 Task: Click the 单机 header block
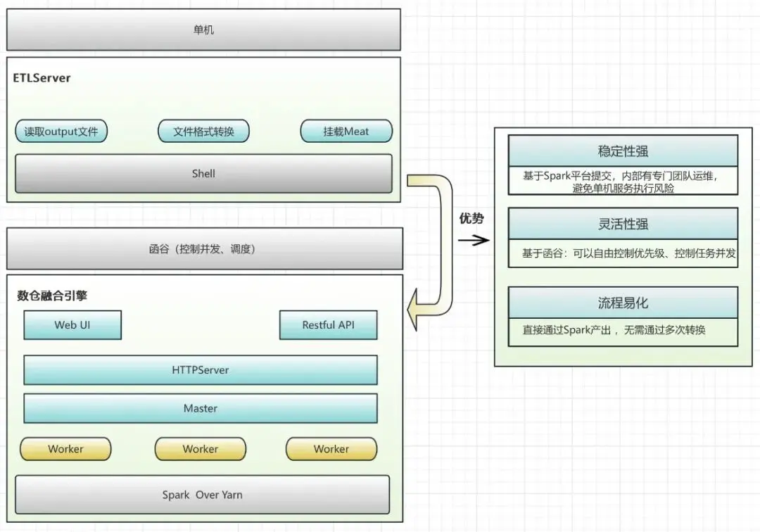pos(203,30)
